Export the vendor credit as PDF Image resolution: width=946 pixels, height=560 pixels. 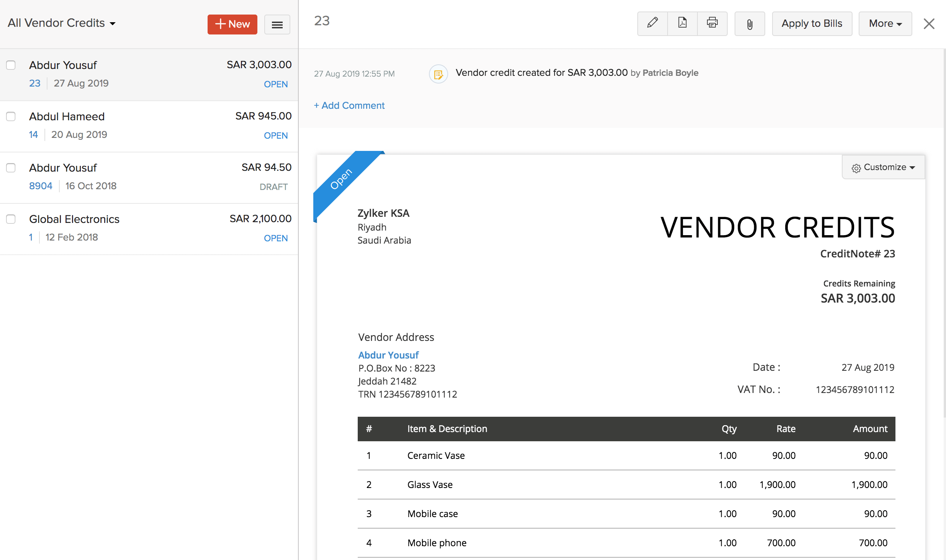(x=682, y=23)
